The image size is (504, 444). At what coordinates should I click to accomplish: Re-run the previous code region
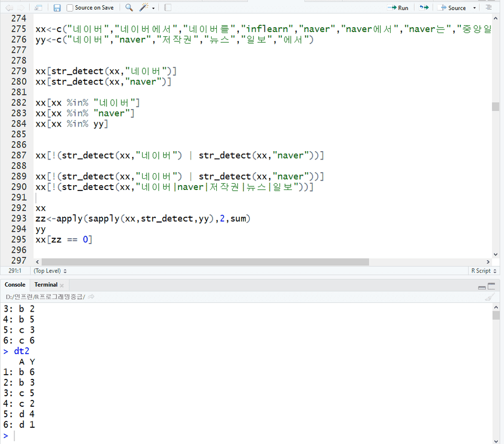point(424,8)
